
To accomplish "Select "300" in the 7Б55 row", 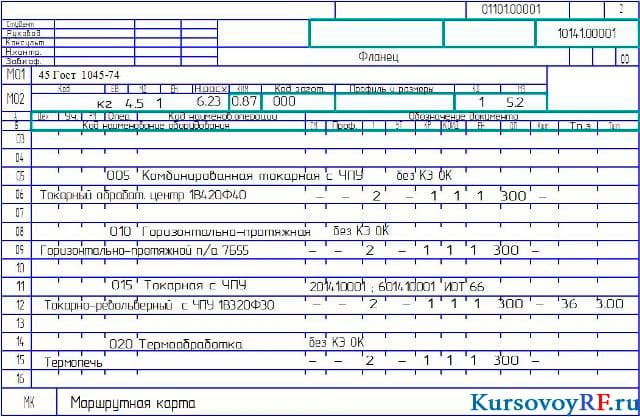I will (x=506, y=250).
